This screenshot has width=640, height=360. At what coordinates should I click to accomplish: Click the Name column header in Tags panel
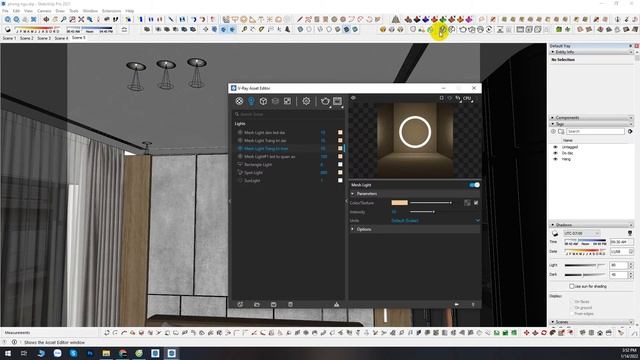tap(568, 140)
